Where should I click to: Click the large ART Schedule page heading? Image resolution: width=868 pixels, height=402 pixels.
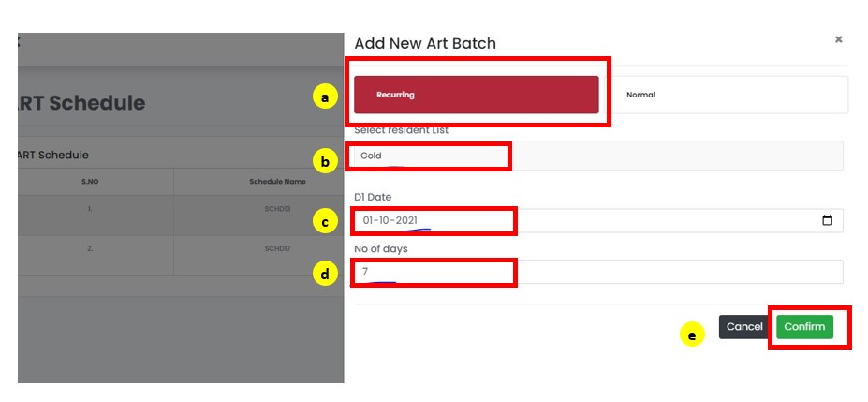coord(82,103)
